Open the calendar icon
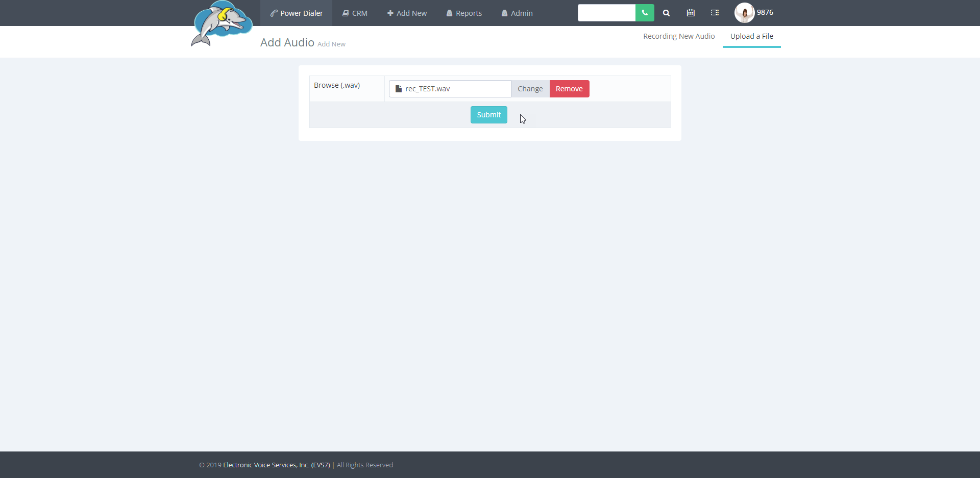The image size is (980, 478). pyautogui.click(x=691, y=13)
